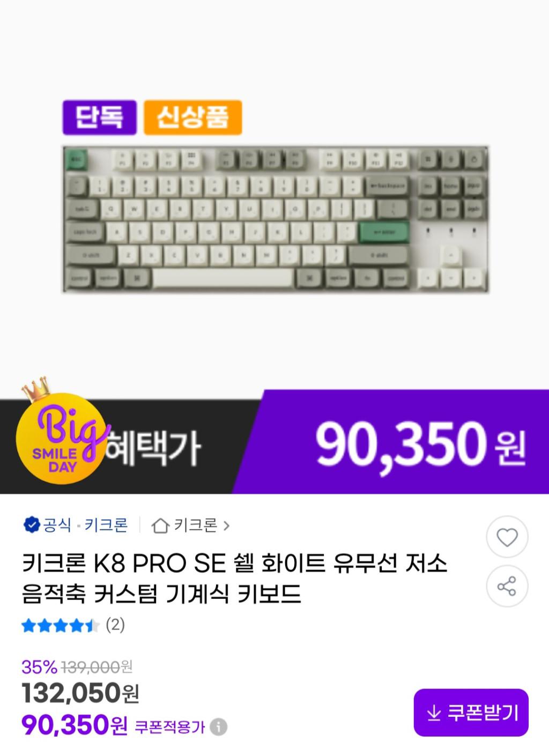This screenshot has width=549, height=756.
Task: Tap the star rating icons
Action: 60,625
